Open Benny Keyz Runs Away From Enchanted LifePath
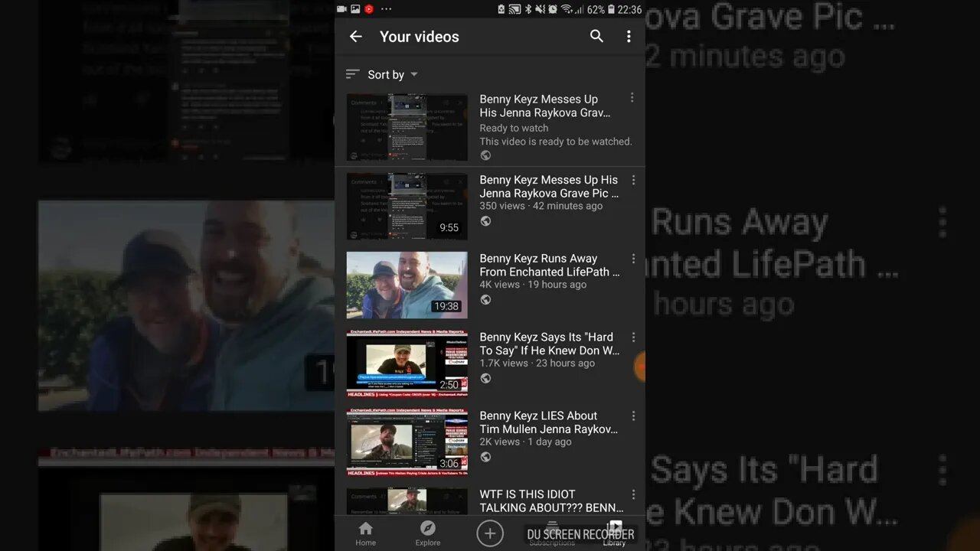This screenshot has width=980, height=551. pyautogui.click(x=550, y=266)
